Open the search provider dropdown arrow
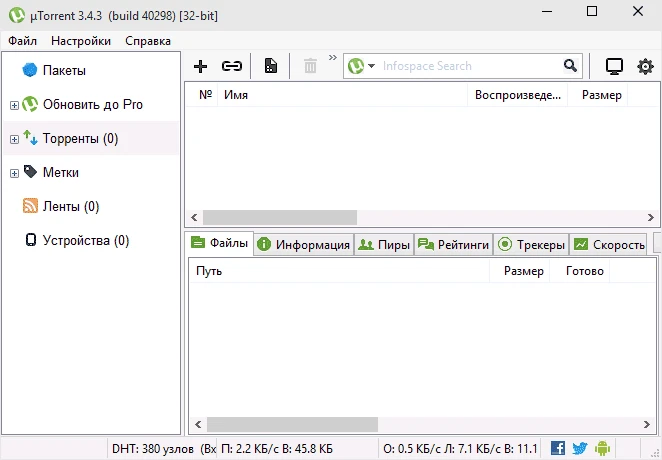Screen dimensions: 662x460 [371, 66]
